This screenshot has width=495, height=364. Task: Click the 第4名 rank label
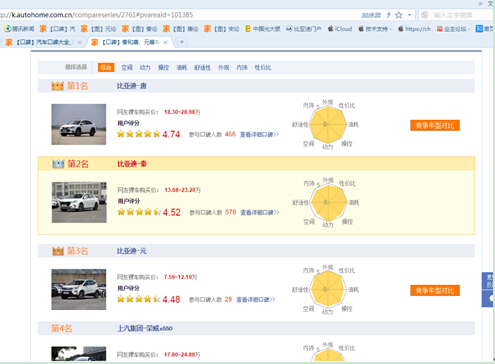61,329
